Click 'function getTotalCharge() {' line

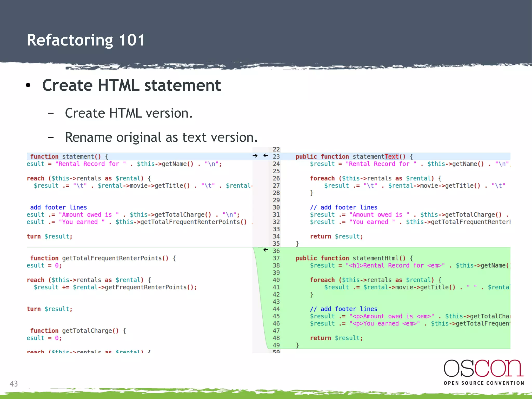[78, 331]
